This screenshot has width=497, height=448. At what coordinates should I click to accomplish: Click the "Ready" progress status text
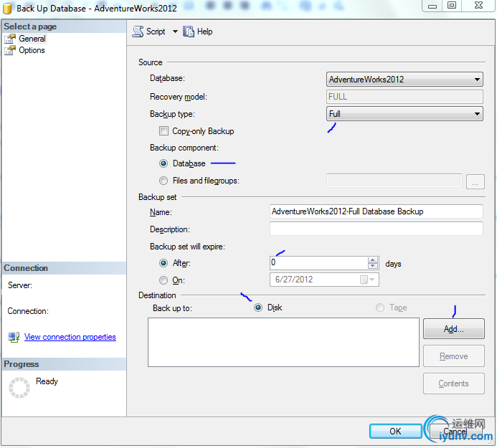(x=47, y=381)
